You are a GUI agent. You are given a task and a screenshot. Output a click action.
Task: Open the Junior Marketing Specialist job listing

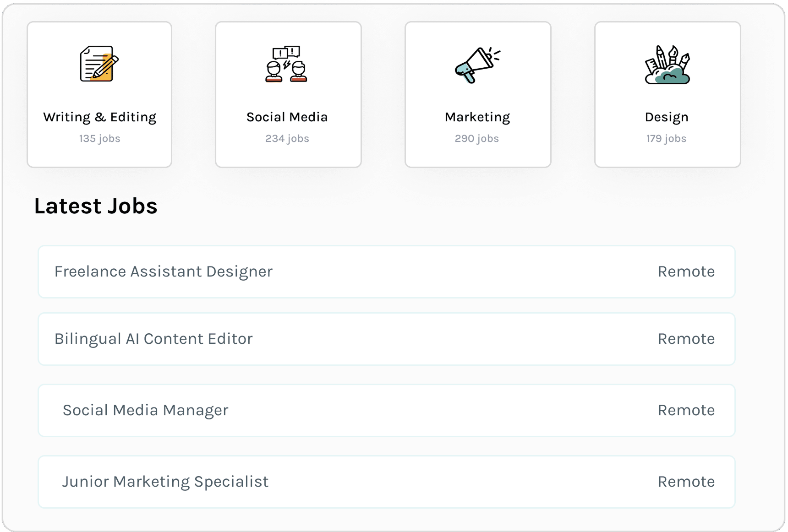(x=165, y=482)
